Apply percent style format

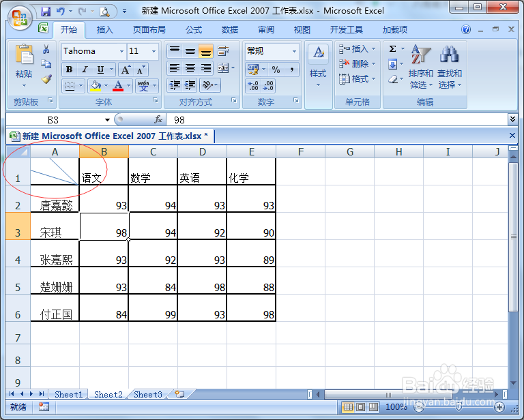[276, 70]
